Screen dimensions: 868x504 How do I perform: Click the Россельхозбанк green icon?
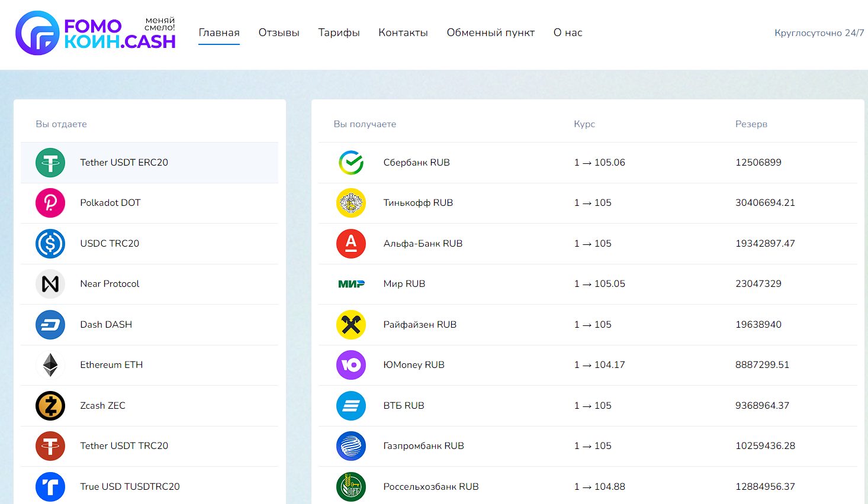pyautogui.click(x=351, y=487)
